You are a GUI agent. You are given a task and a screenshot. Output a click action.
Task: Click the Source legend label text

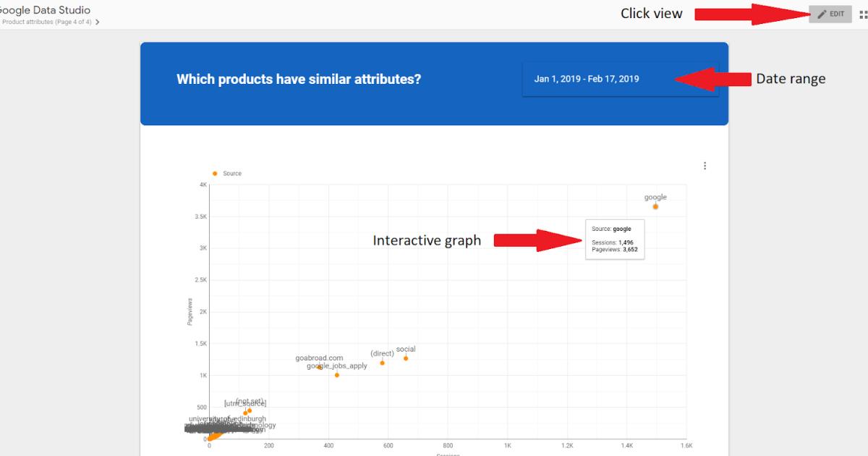pyautogui.click(x=232, y=174)
